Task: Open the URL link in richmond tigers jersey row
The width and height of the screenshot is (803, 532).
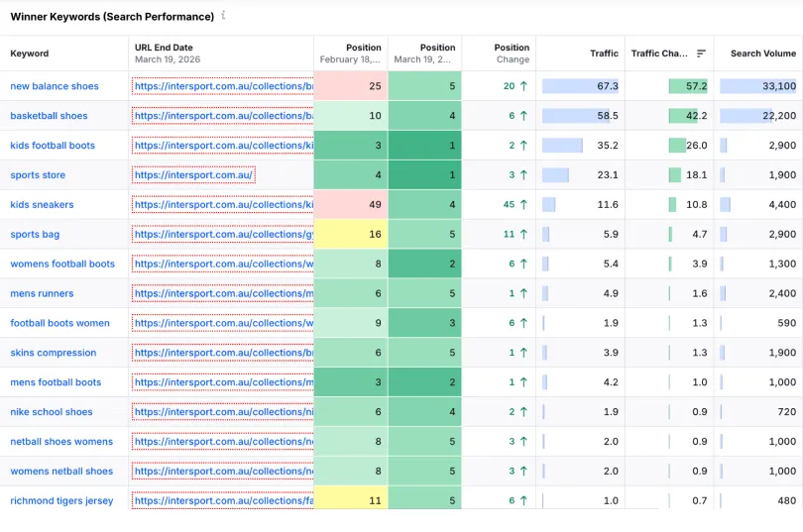Action: click(223, 500)
